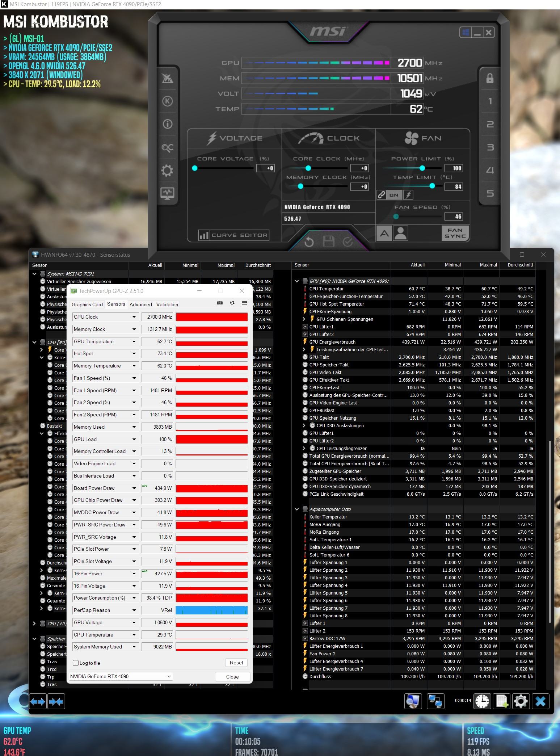Open Board Power Draw dropdown arrow
The image size is (560, 756).
click(x=134, y=488)
